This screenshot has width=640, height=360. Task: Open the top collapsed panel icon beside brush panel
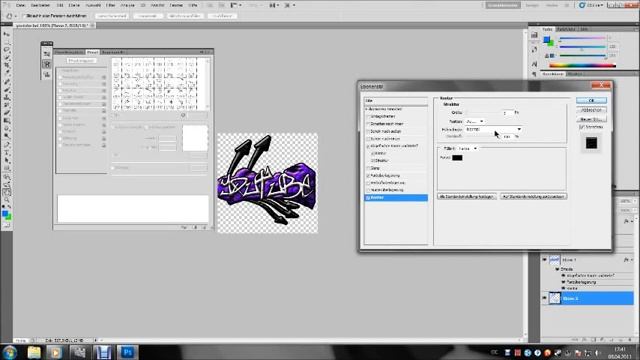47,54
